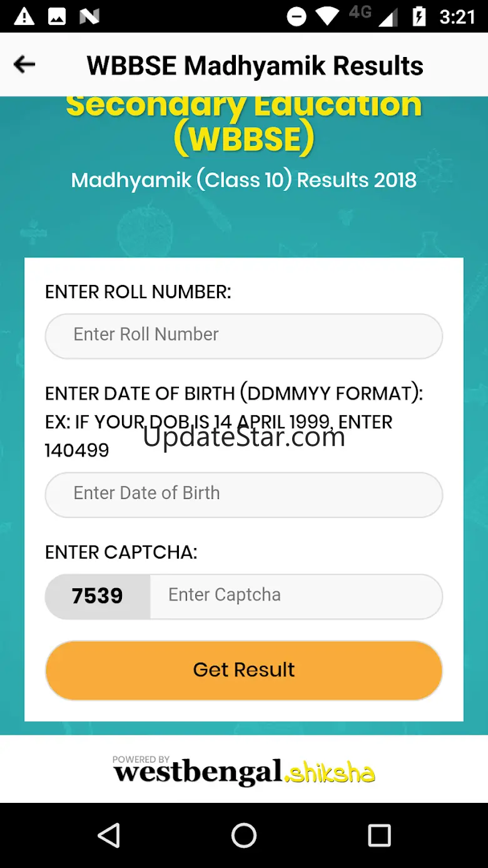The height and width of the screenshot is (868, 488).
Task: Tap the battery charging status icon
Action: [419, 17]
